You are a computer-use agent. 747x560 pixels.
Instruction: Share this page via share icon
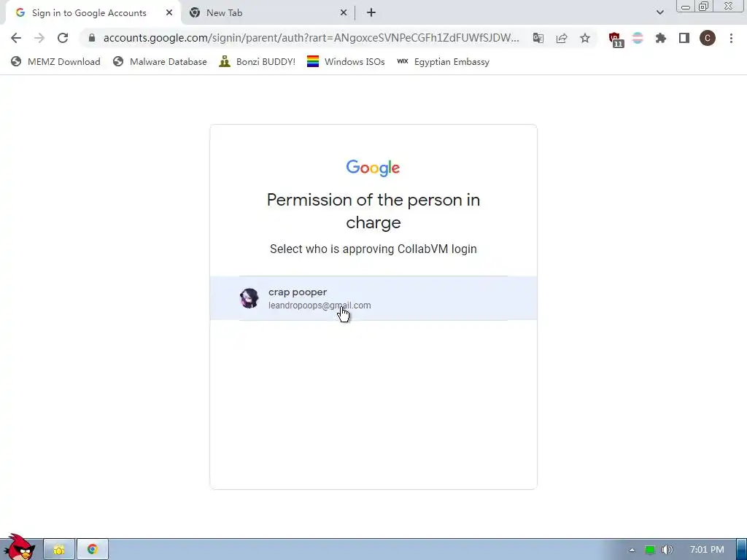coord(562,38)
